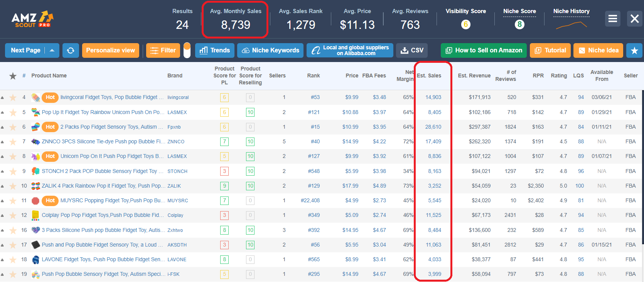Favorite star for MUYSRC Popping row

tap(13, 201)
